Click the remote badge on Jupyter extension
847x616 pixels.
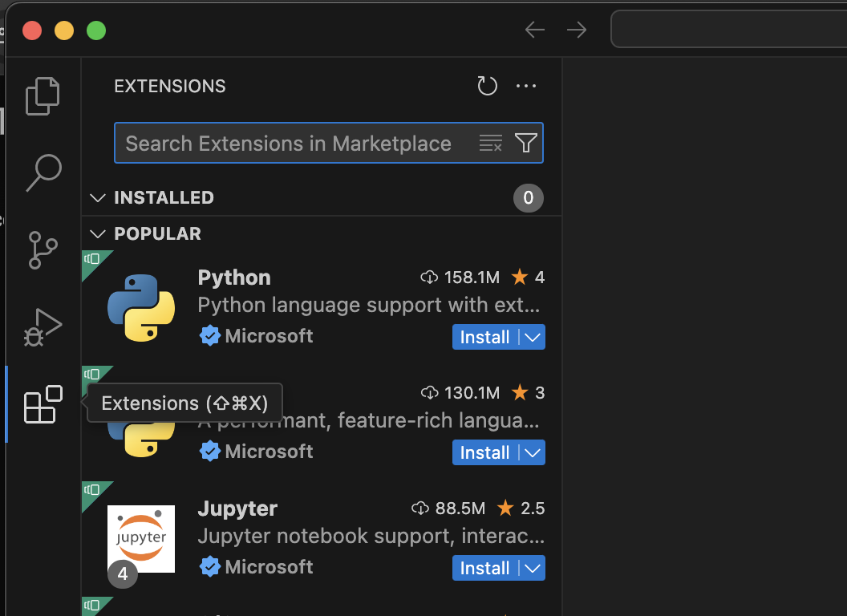pos(93,491)
